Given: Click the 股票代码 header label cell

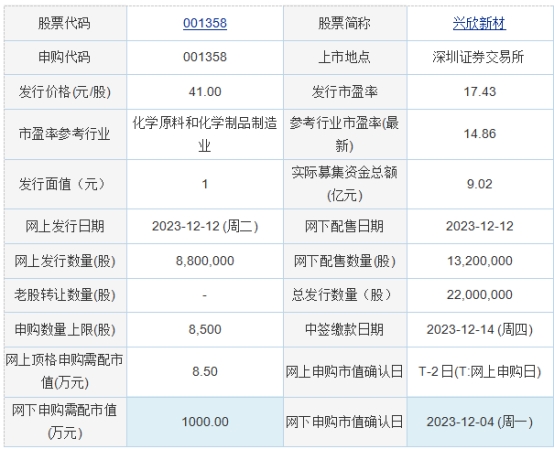Looking at the screenshot, I should point(65,23).
